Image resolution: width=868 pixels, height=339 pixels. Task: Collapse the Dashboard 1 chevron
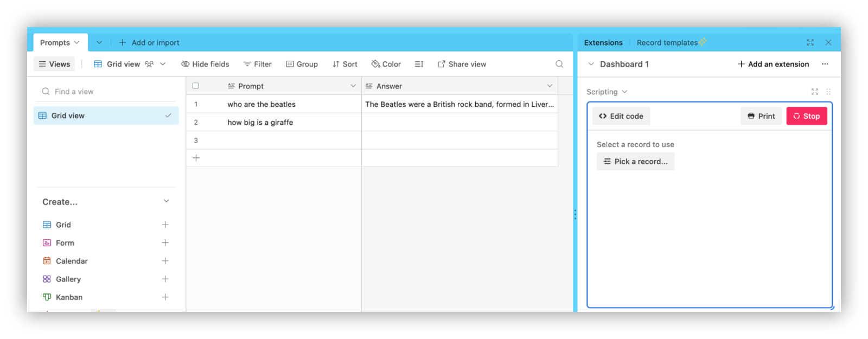click(591, 64)
